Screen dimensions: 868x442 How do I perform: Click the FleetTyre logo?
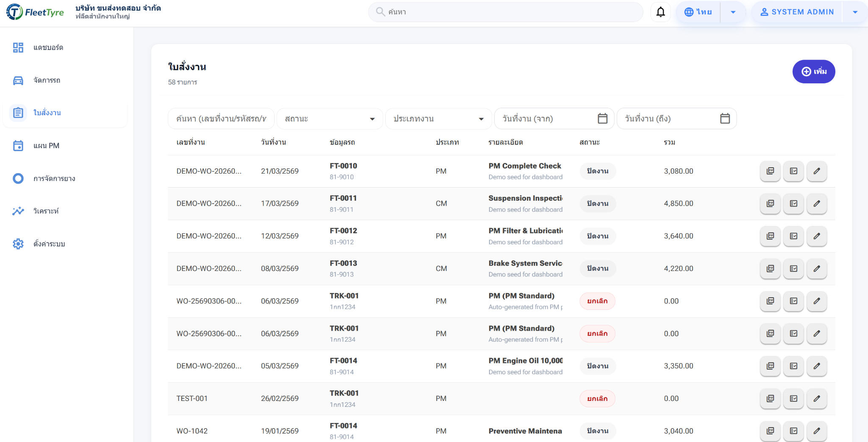tap(35, 12)
